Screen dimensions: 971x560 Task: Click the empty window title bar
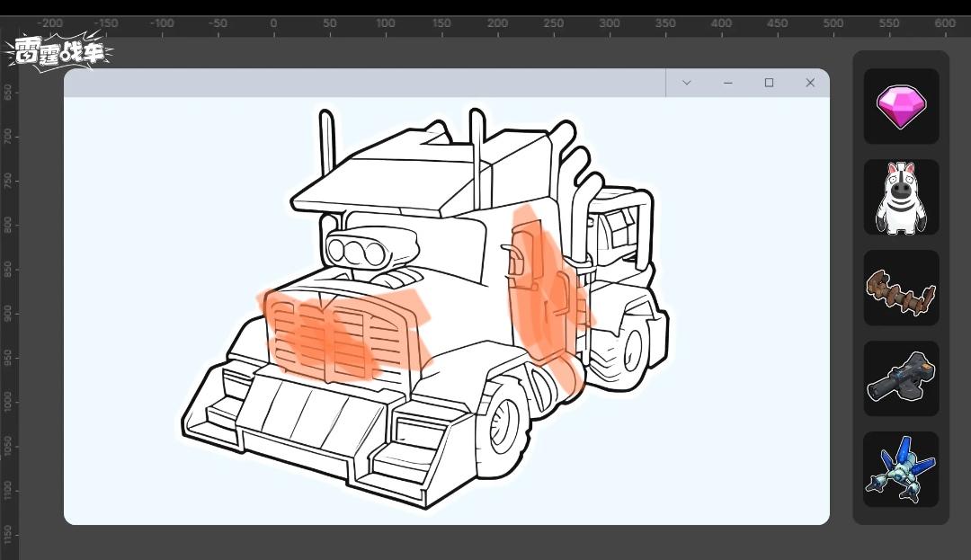(360, 83)
